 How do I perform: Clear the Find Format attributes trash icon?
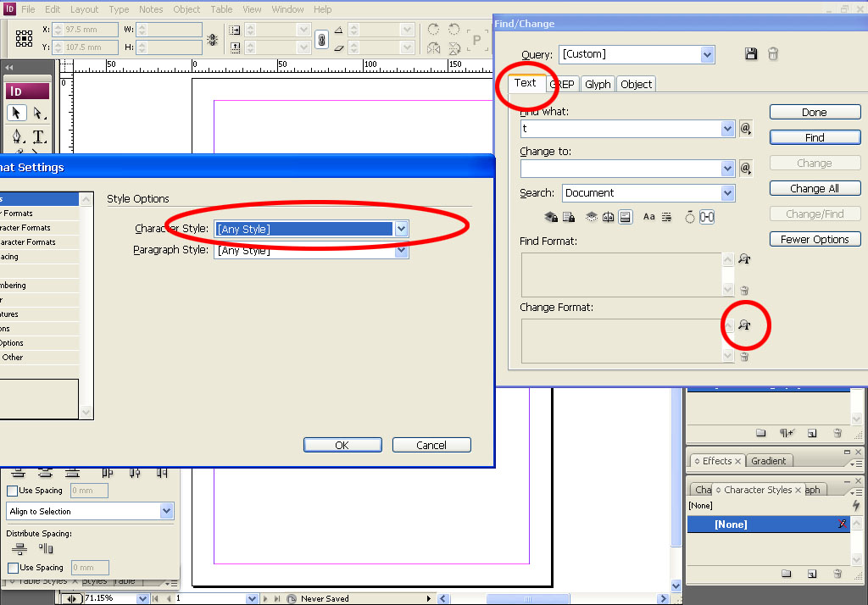744,290
